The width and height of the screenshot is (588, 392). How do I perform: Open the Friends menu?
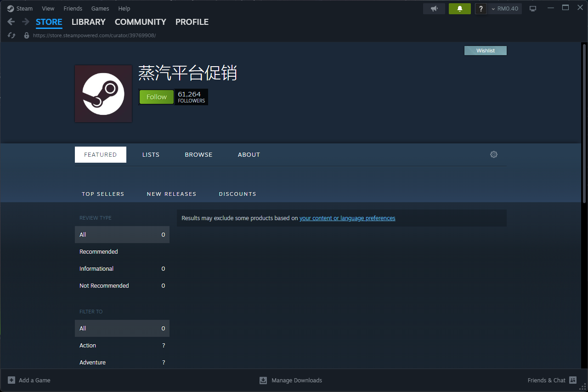73,8
